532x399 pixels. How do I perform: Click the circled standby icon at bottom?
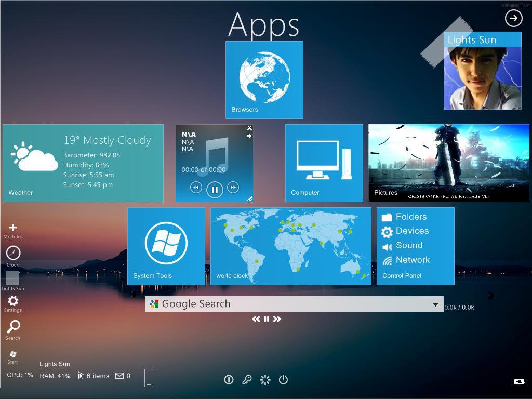pyautogui.click(x=229, y=380)
